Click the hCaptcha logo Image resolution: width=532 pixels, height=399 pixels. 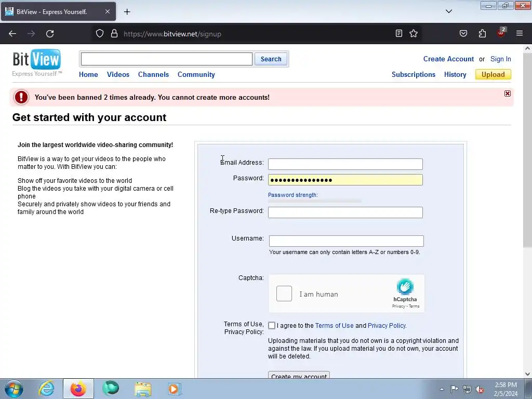point(405,287)
